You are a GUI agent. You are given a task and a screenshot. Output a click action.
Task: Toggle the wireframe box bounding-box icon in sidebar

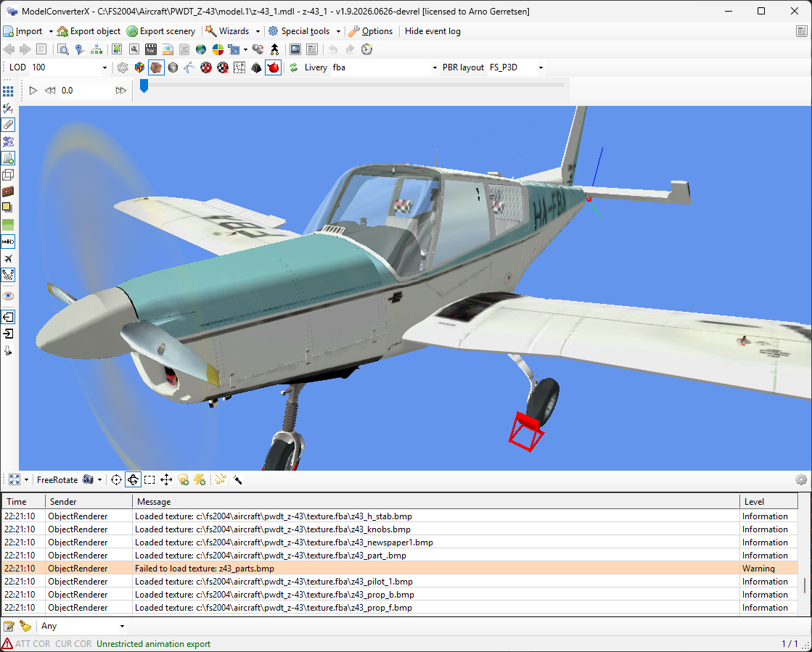(x=8, y=174)
